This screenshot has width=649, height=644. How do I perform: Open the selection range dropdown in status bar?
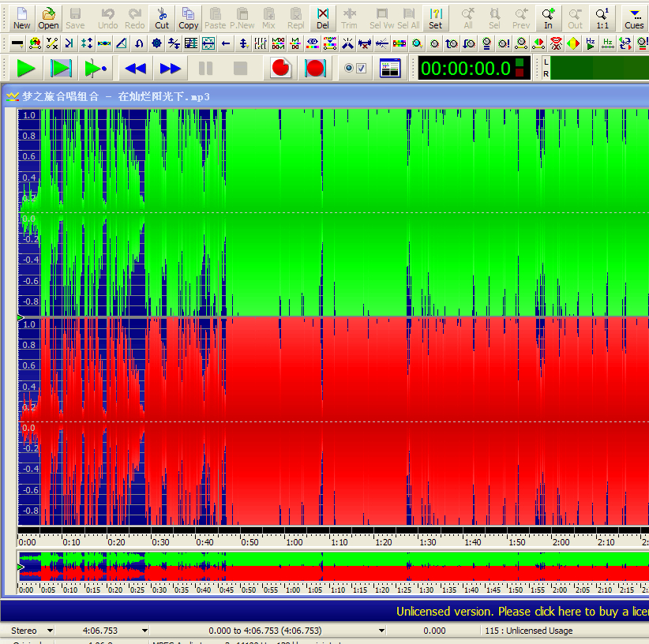coord(381,631)
